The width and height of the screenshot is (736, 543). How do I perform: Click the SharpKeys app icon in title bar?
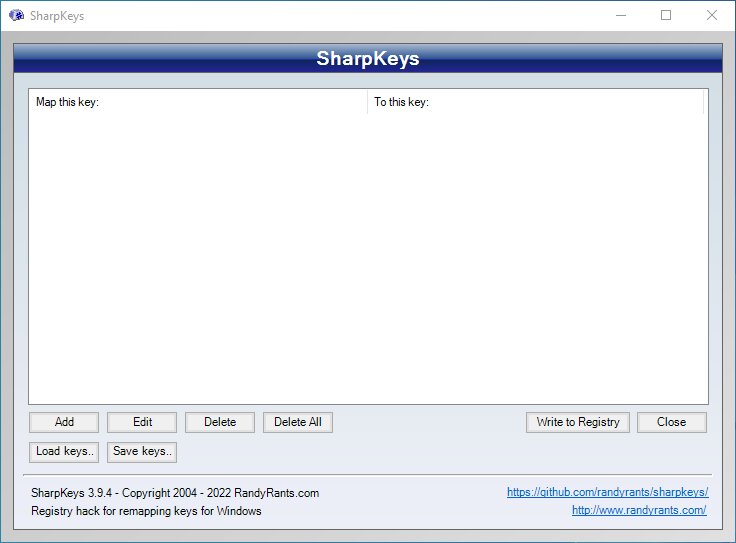click(16, 16)
